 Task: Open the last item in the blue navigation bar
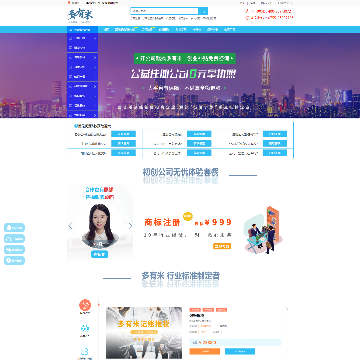point(229,29)
